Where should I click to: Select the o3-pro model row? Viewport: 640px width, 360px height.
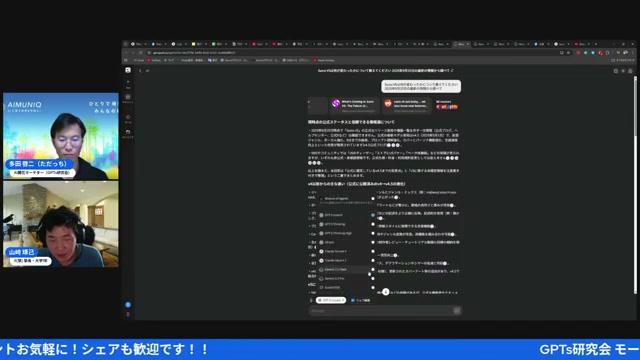pos(346,242)
